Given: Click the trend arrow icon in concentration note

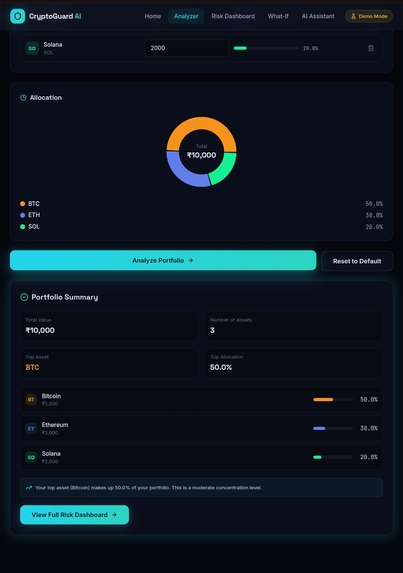Looking at the screenshot, I should click(29, 487).
